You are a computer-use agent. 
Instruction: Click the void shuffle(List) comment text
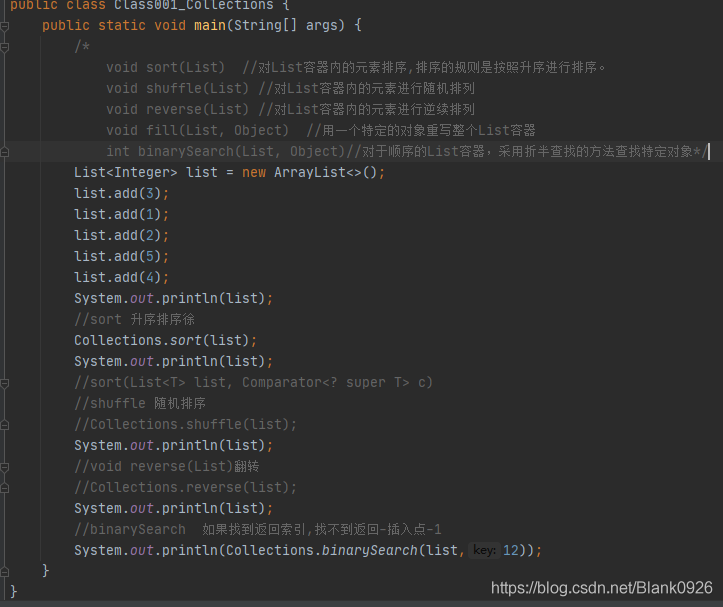pos(177,88)
